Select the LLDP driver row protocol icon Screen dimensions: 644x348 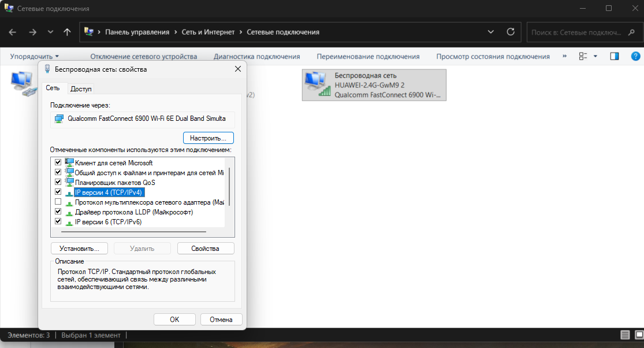click(x=69, y=212)
